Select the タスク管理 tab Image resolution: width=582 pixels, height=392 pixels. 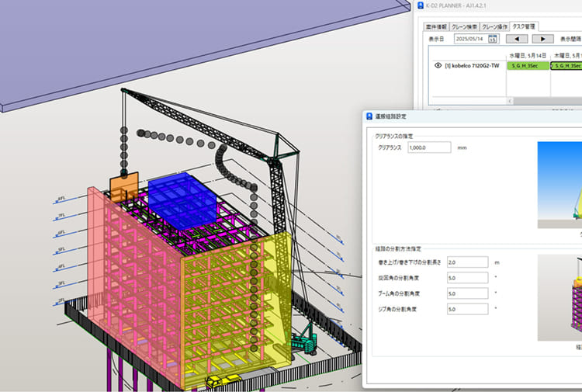tap(524, 26)
